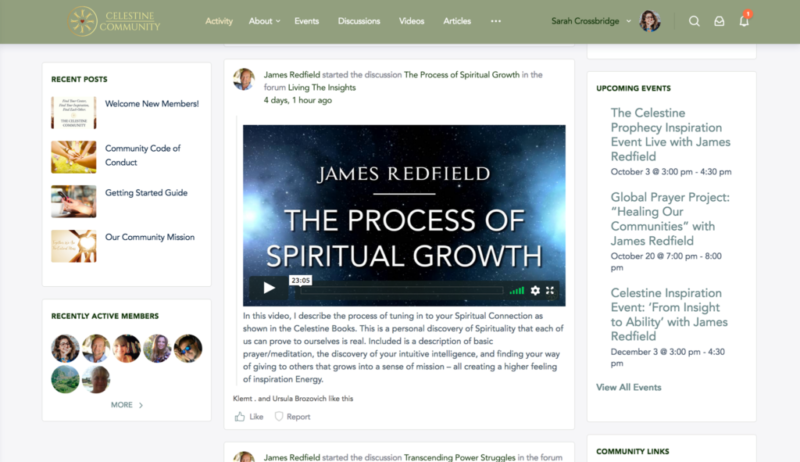This screenshot has width=800, height=462.
Task: Open the Discussions nav item
Action: pyautogui.click(x=359, y=21)
